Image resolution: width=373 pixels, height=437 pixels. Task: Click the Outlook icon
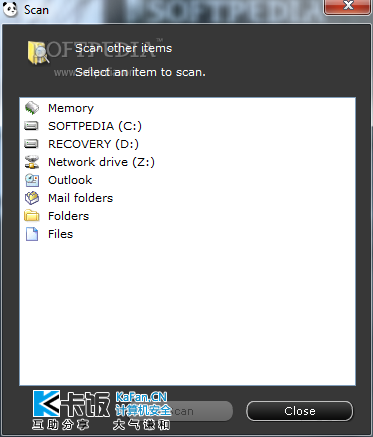[32, 180]
